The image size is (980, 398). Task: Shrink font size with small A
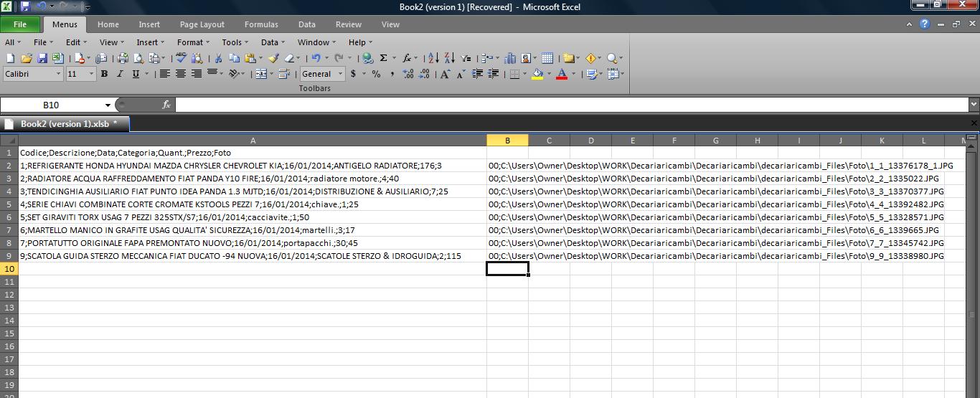click(461, 74)
